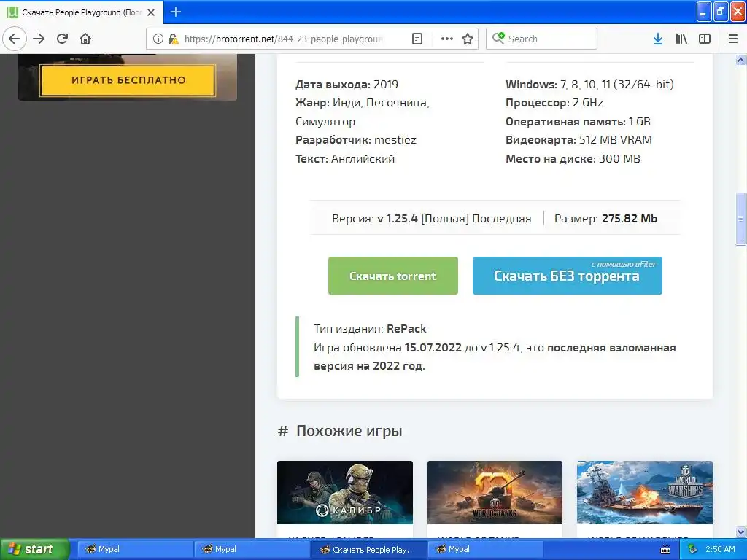Click the Оперативная память 1 GB line
Screen dimensions: 747x560
578,122
